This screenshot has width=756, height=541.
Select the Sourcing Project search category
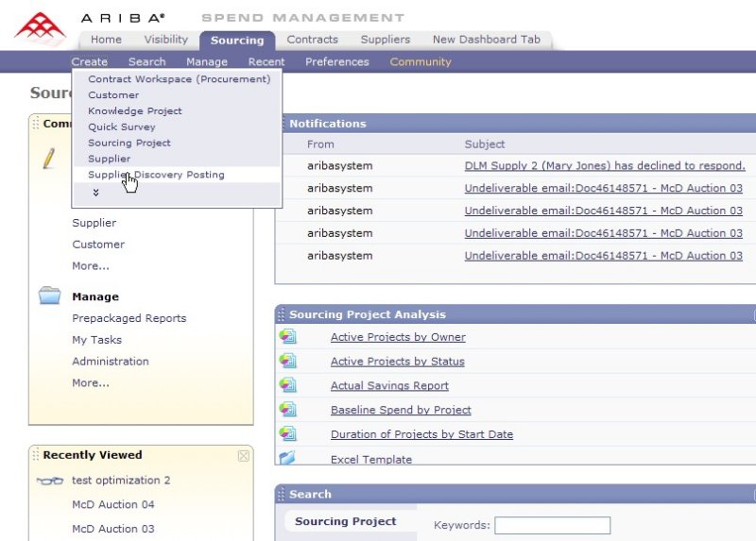coord(346,521)
